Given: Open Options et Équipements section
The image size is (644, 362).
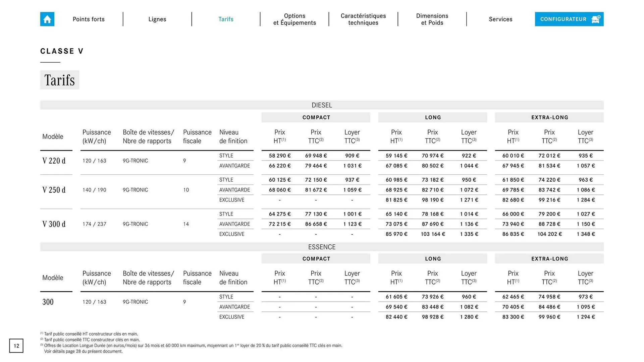Looking at the screenshot, I should click(294, 19).
